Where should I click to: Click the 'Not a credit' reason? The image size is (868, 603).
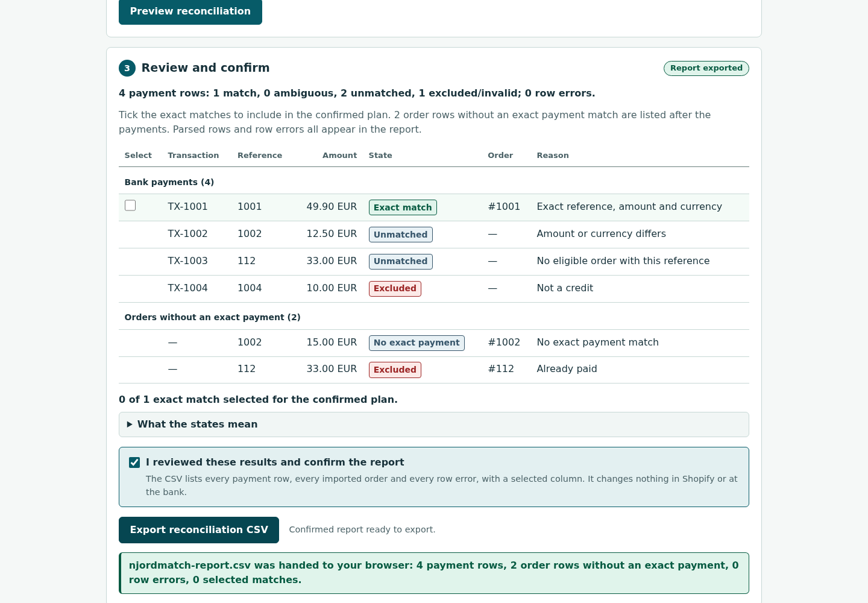tap(565, 288)
